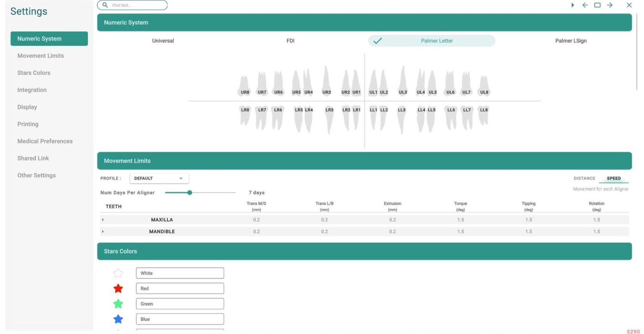Open the Shared Link section
644x334 pixels.
coord(33,158)
